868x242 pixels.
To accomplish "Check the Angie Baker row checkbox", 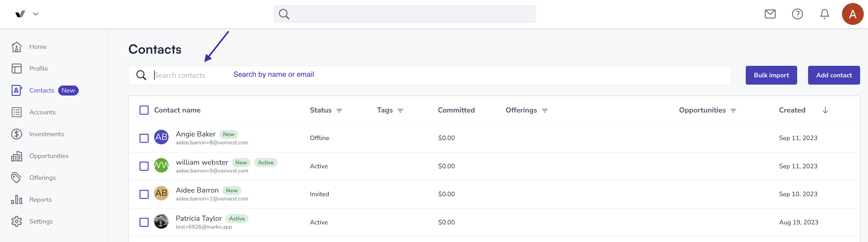I will (144, 138).
